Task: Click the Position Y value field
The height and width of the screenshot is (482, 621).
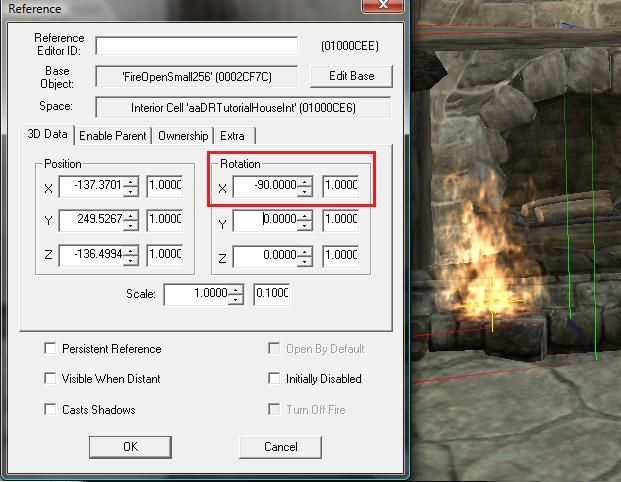Action: [91, 220]
